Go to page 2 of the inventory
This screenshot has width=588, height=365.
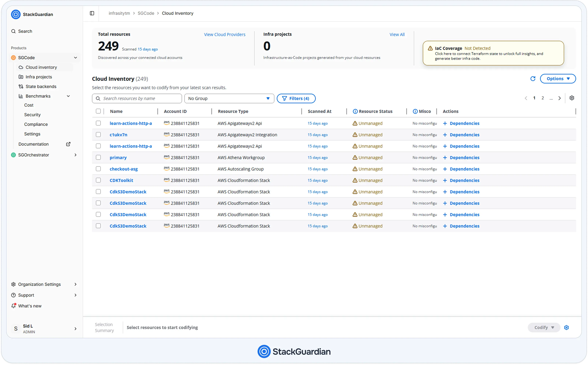[542, 98]
